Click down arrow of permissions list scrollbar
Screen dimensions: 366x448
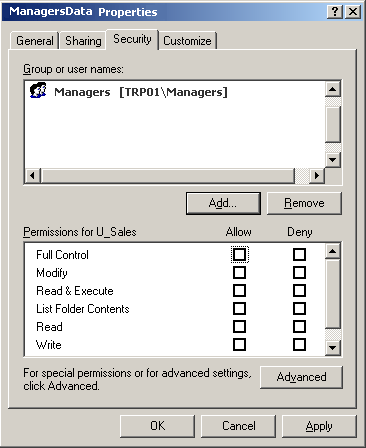[x=332, y=348]
